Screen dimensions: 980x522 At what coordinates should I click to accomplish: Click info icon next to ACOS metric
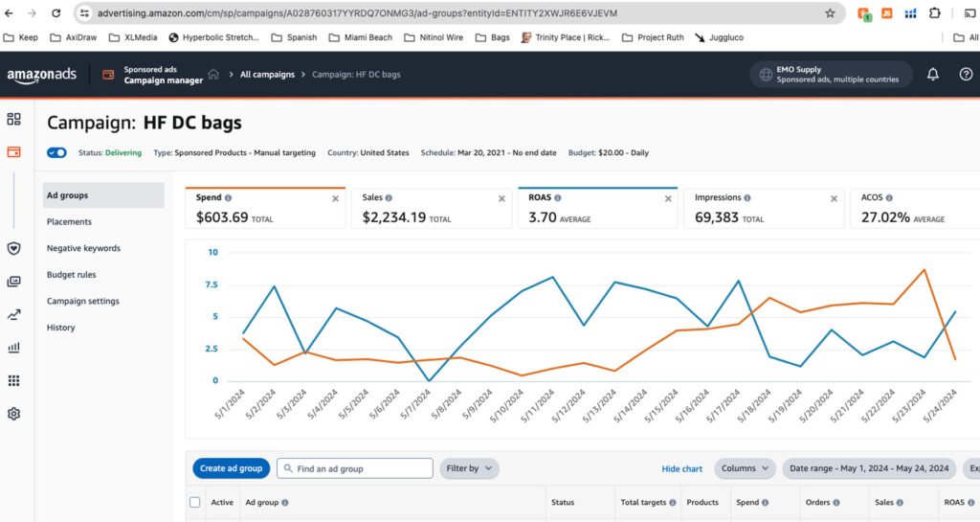click(x=889, y=197)
